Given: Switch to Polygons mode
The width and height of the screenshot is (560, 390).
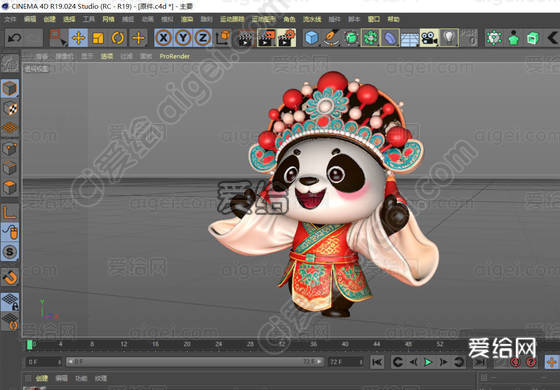Looking at the screenshot, I should (10, 187).
